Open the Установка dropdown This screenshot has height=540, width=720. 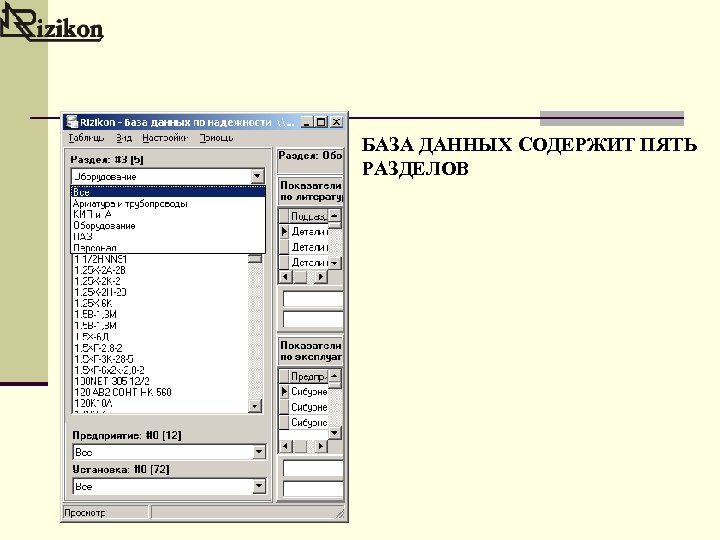click(x=259, y=486)
